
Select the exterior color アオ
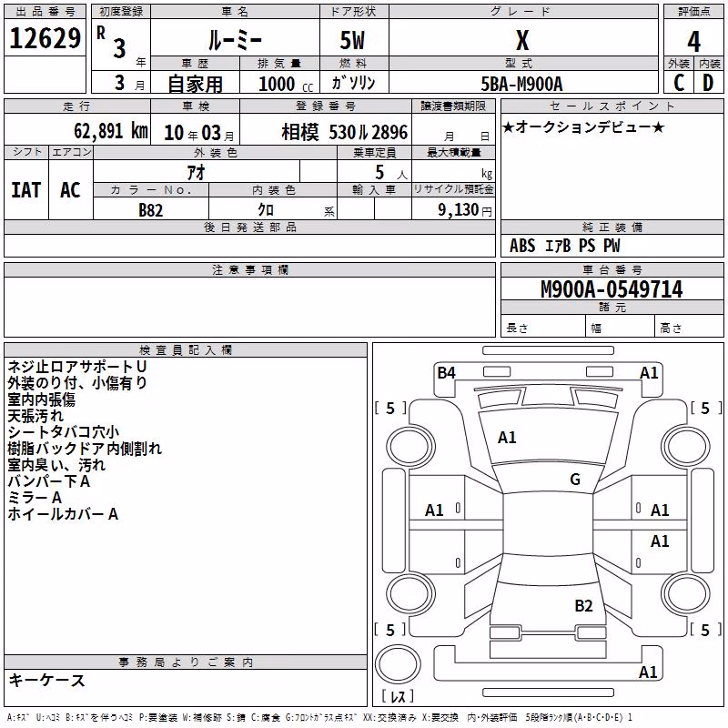coord(196,173)
